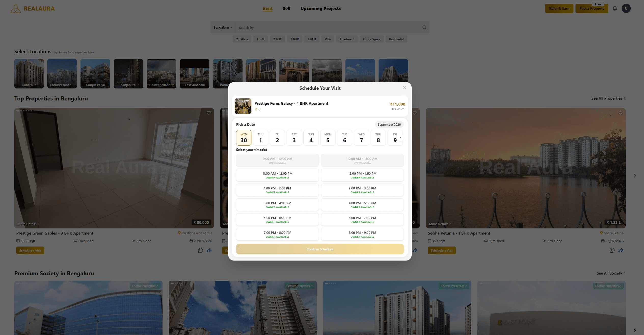
Task: Select Wednesday 30 date
Action: (244, 138)
